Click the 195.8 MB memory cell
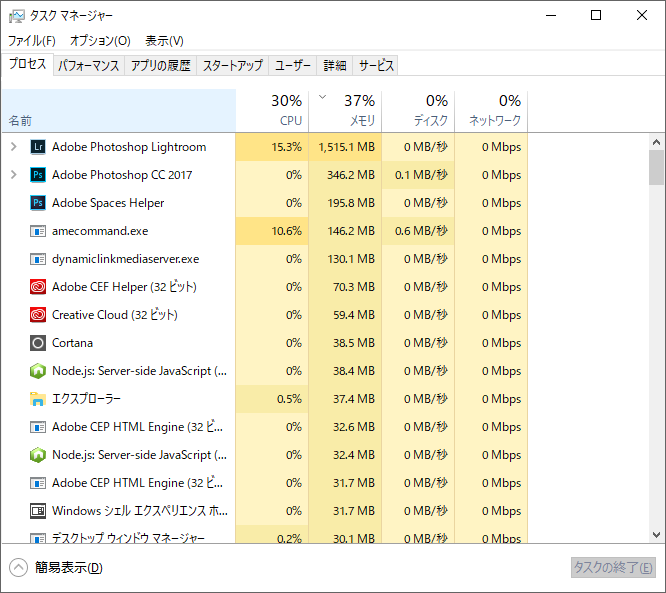The image size is (666, 593). tap(345, 203)
